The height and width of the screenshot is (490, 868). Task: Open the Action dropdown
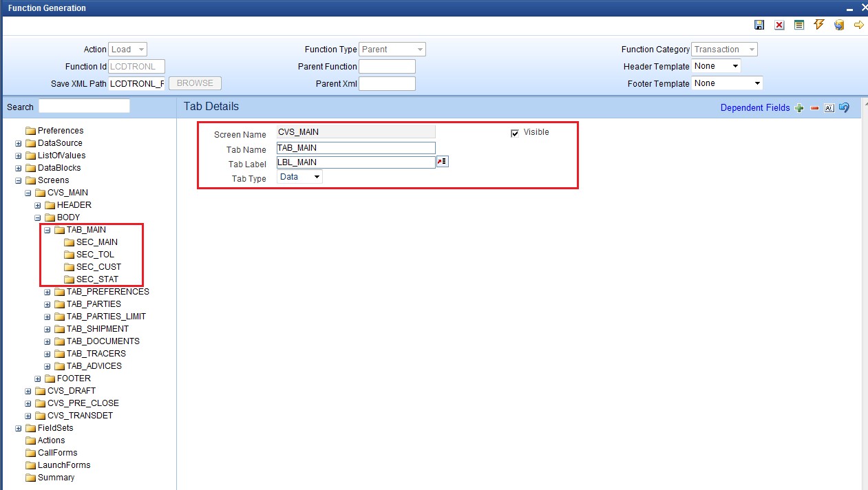tap(128, 50)
